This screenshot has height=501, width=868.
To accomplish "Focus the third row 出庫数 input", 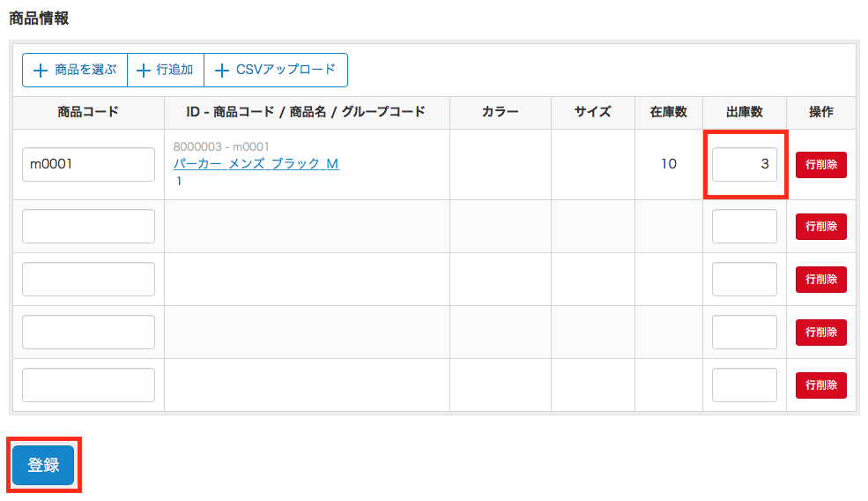I will [x=744, y=280].
